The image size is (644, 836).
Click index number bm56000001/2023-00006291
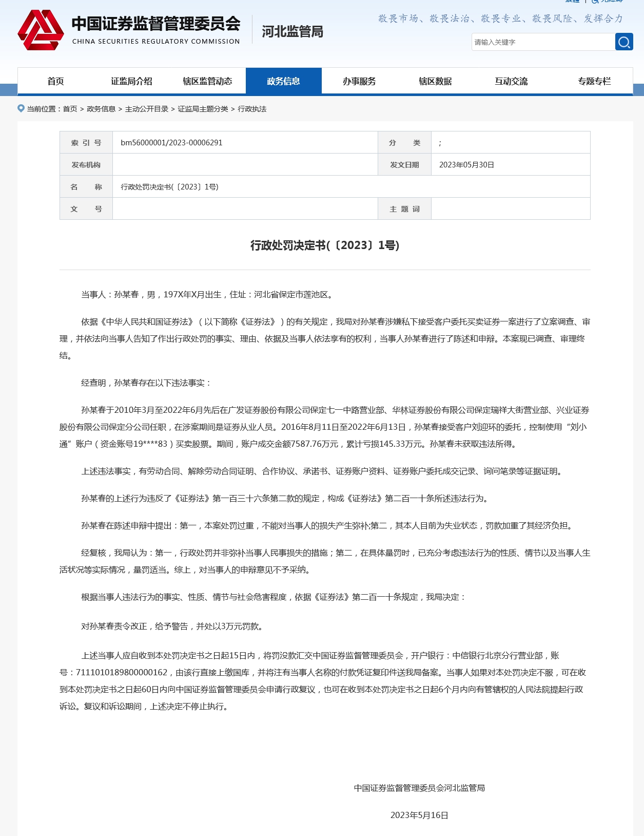(171, 143)
